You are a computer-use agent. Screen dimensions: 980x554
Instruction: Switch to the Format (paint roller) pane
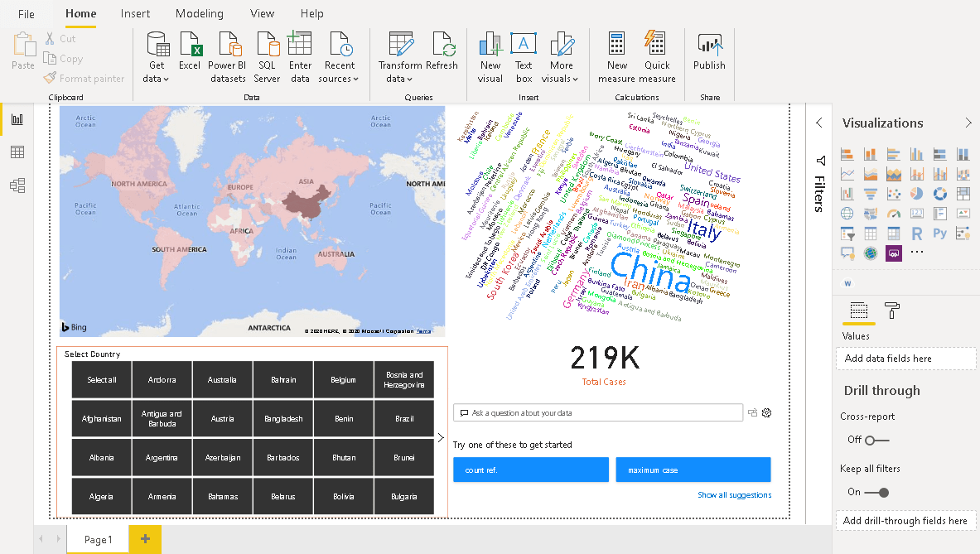click(x=892, y=311)
